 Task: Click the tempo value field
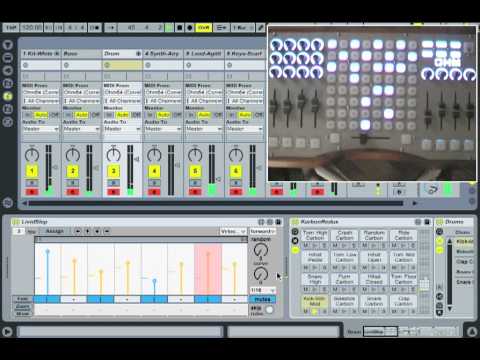click(31, 27)
